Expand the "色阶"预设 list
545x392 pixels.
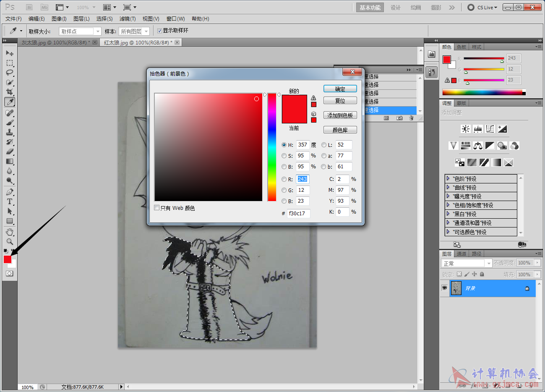448,179
